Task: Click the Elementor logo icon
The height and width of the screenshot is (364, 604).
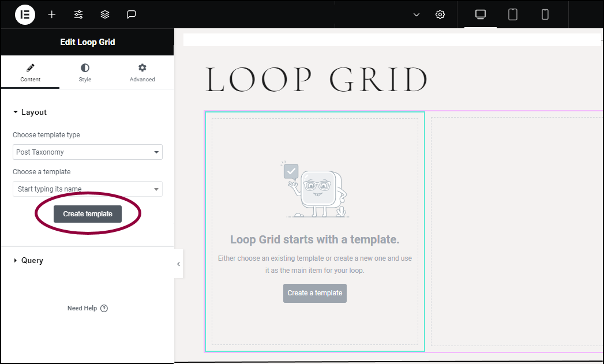Action: tap(25, 14)
